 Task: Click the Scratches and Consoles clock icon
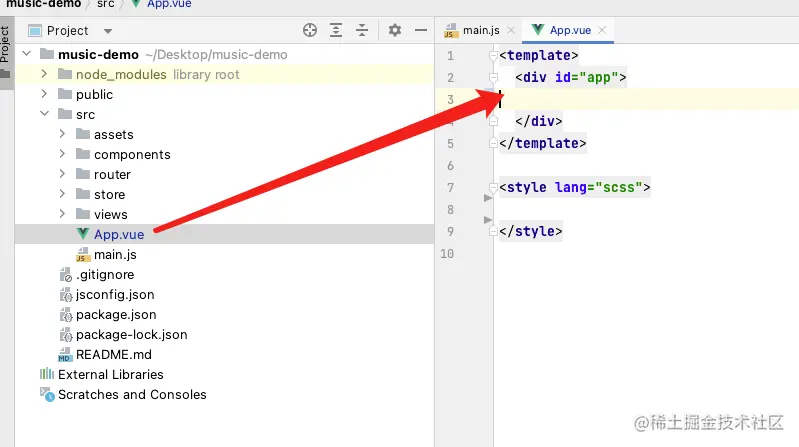pos(47,395)
